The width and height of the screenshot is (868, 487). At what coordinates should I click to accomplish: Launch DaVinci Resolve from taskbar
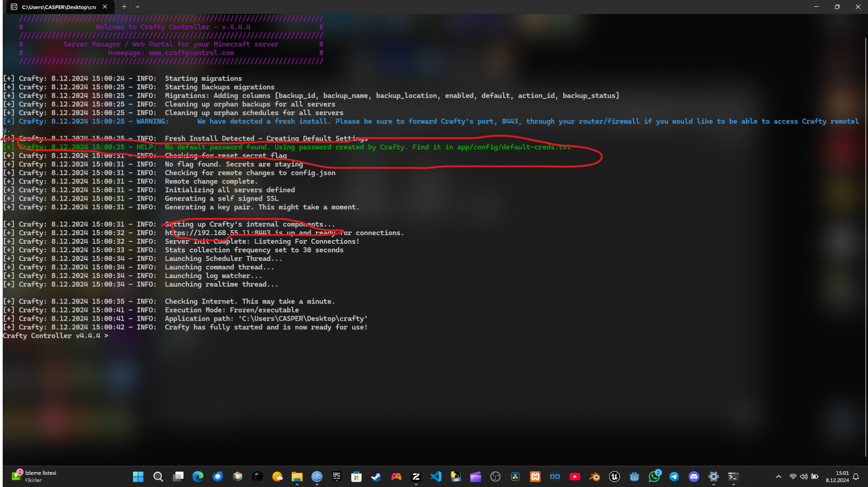tap(515, 477)
